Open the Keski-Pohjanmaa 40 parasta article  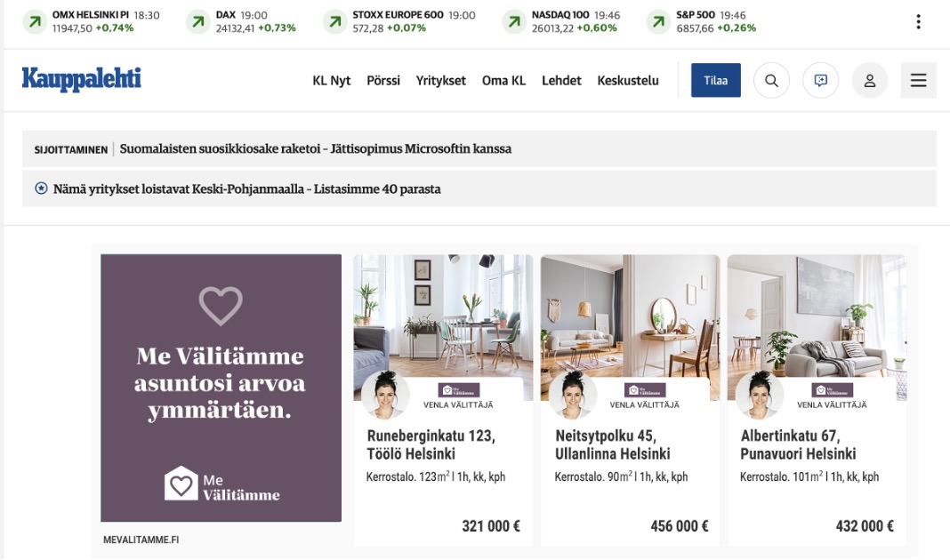coord(246,188)
